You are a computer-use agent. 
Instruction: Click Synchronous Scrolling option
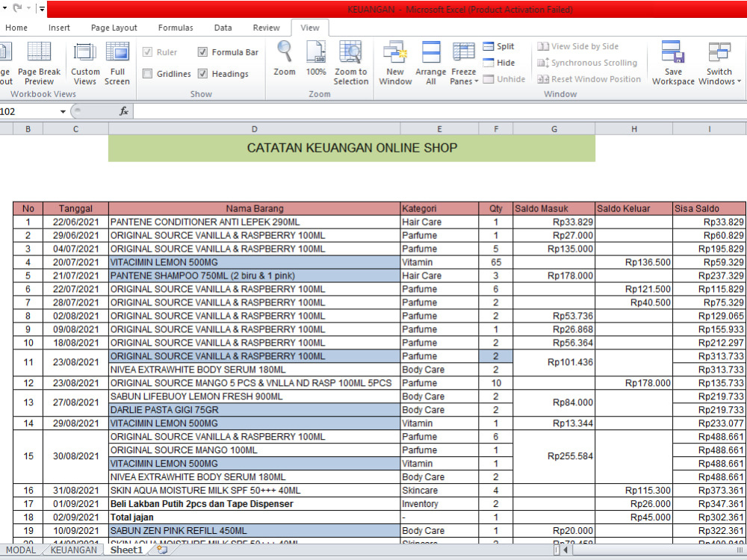[x=587, y=63]
